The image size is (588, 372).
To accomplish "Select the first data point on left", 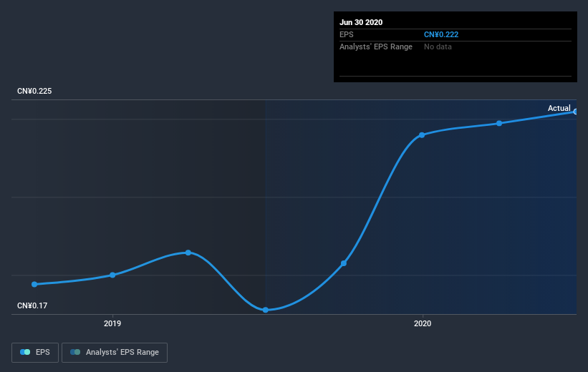I will click(34, 284).
